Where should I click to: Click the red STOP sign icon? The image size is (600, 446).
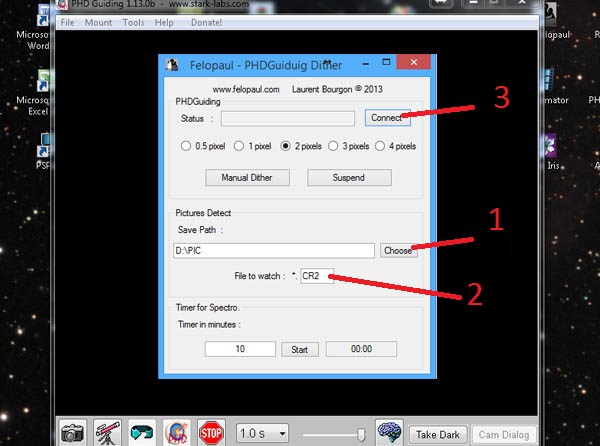pyautogui.click(x=211, y=433)
